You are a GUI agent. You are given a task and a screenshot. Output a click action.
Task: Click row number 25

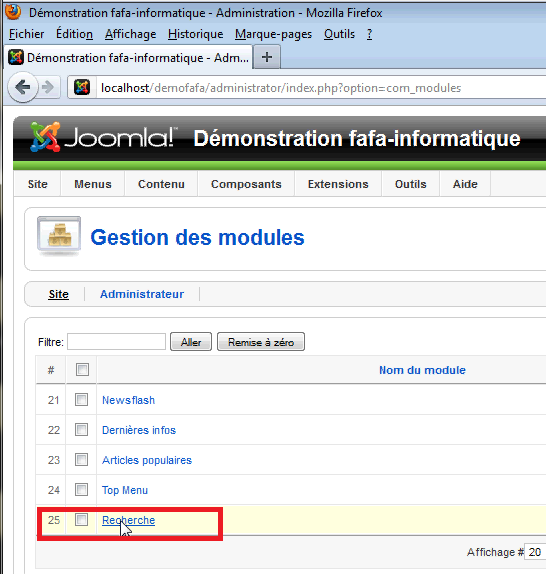coord(53,520)
